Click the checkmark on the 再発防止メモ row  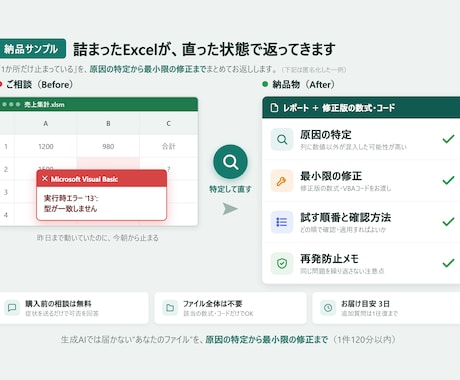point(448,263)
